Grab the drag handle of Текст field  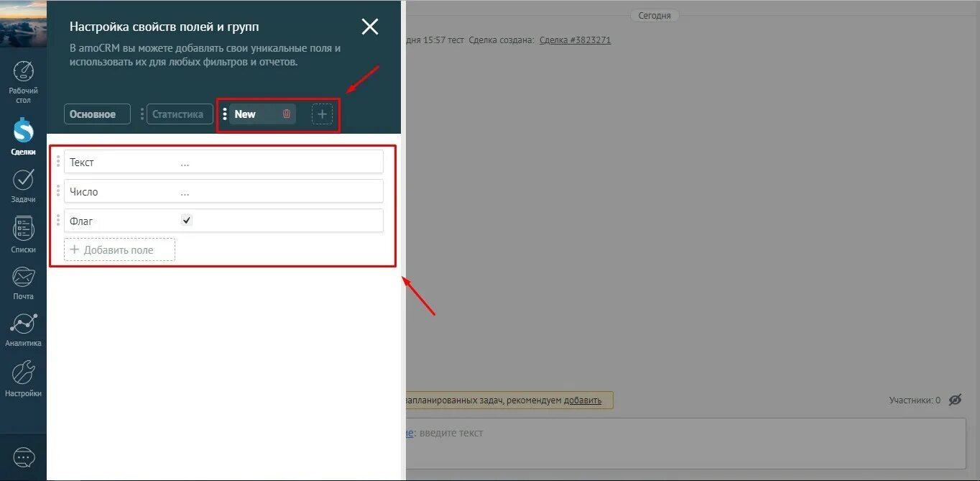tap(58, 162)
